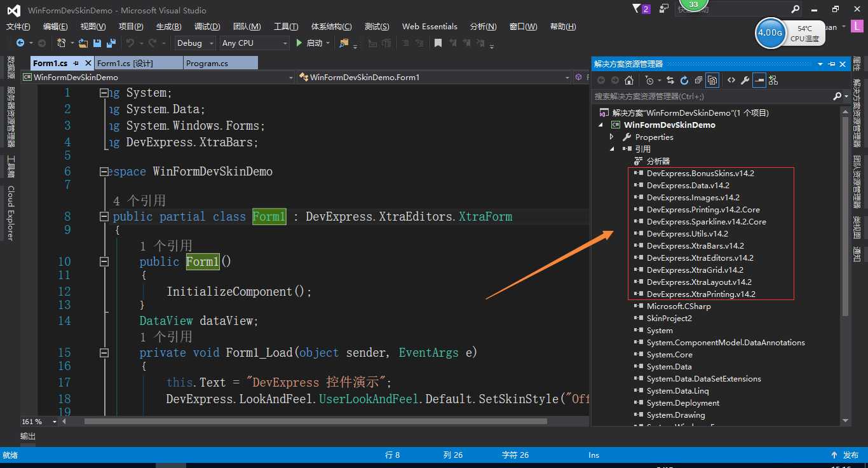Viewport: 868px width, 468px height.
Task: Click Solution Explorer Back arrow icon
Action: pyautogui.click(x=601, y=80)
